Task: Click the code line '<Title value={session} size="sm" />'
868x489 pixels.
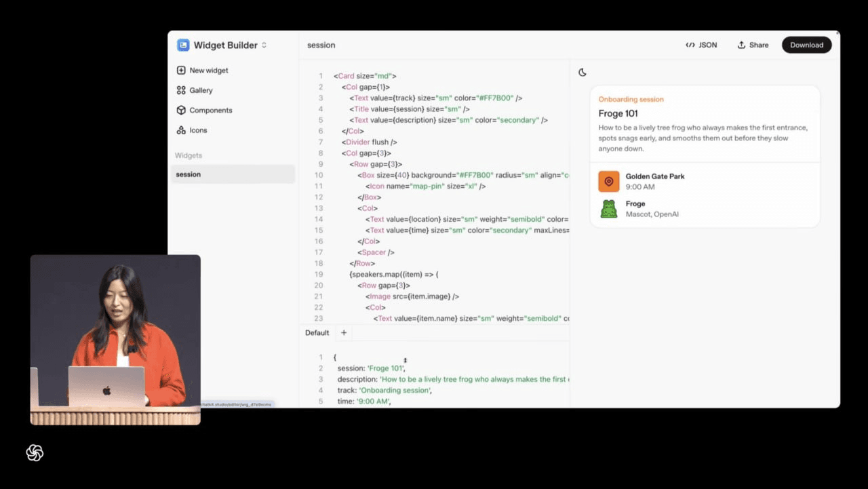Action: (410, 109)
